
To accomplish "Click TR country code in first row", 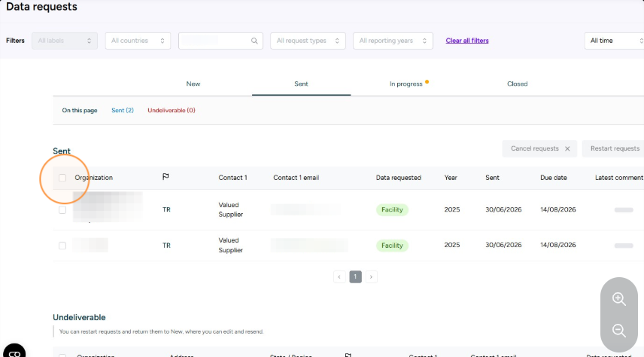I will tap(166, 210).
